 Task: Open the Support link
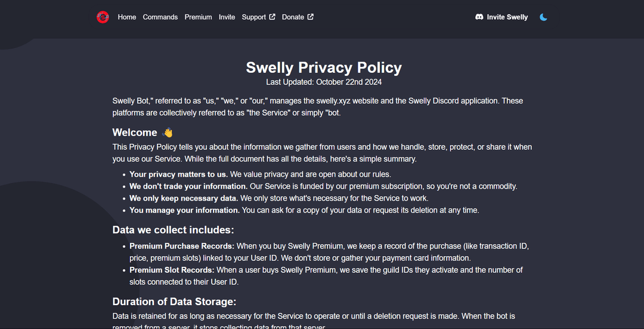[x=254, y=17]
